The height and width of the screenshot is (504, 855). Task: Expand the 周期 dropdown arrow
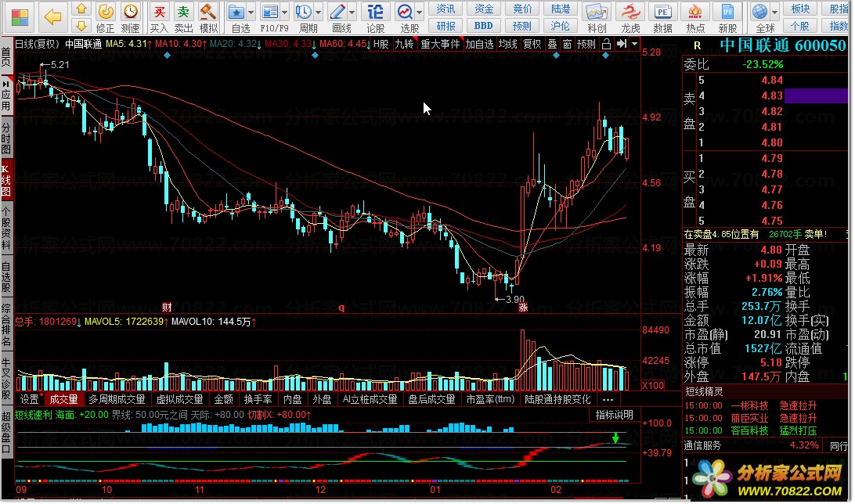click(319, 12)
